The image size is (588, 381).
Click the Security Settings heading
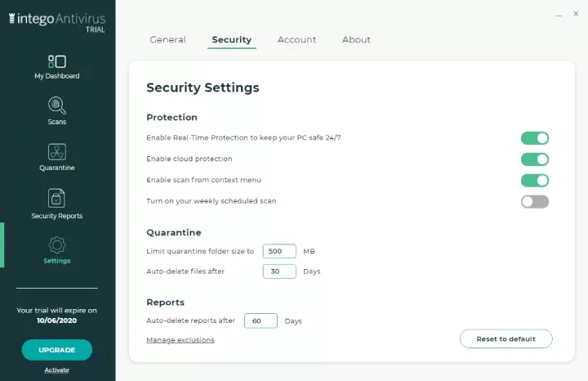tap(203, 87)
